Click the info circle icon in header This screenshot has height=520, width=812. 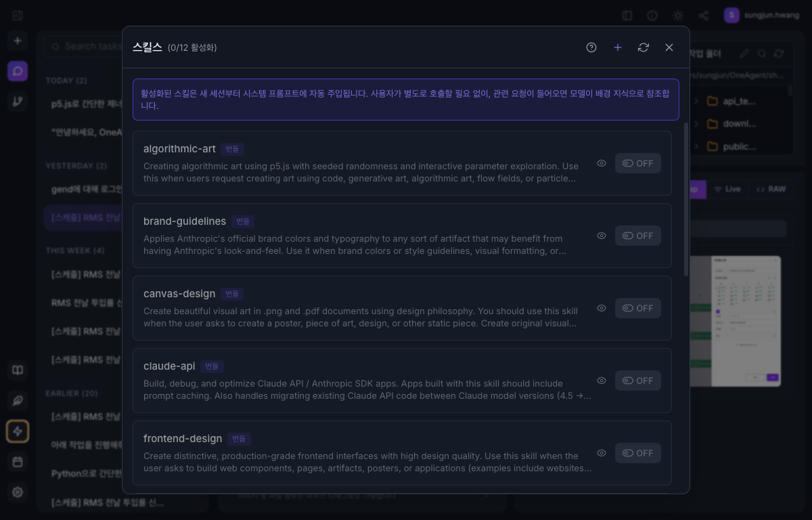tap(652, 15)
